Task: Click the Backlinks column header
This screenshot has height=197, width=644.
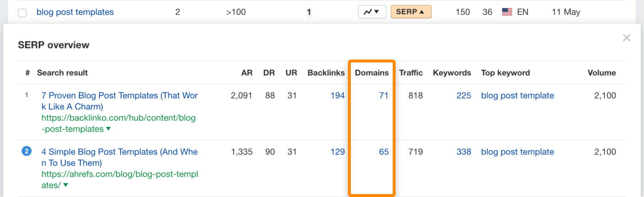Action: pyautogui.click(x=326, y=73)
